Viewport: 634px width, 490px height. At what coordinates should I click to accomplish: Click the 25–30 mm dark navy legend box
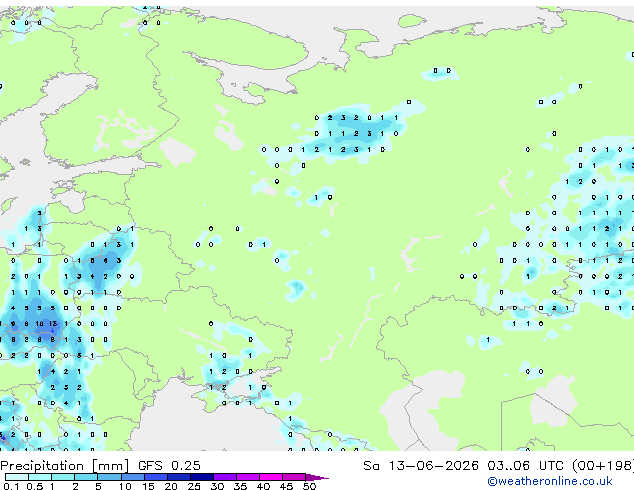pos(202,477)
